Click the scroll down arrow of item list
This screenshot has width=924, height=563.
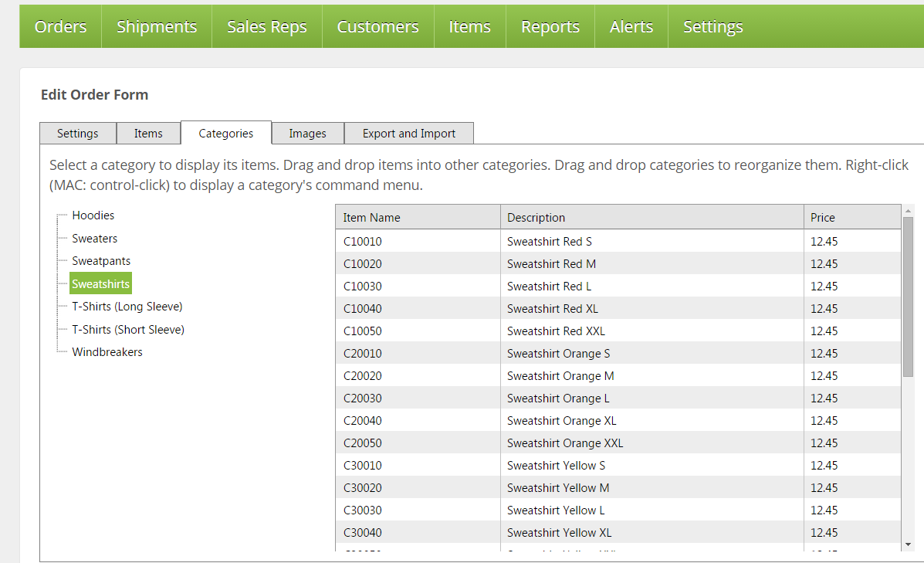coord(908,544)
